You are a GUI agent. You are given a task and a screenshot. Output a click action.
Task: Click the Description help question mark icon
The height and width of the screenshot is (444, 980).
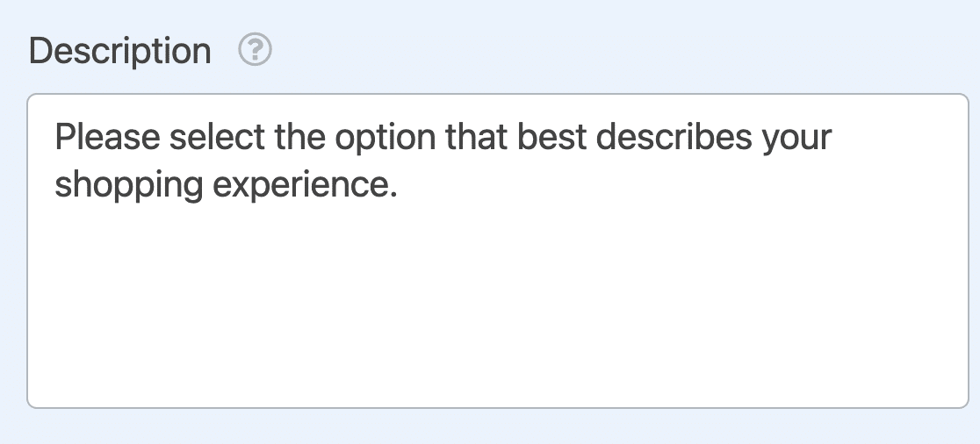256,51
